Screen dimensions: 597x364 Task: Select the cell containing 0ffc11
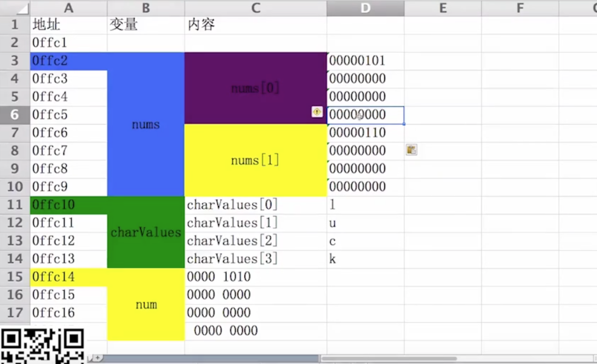(68, 223)
